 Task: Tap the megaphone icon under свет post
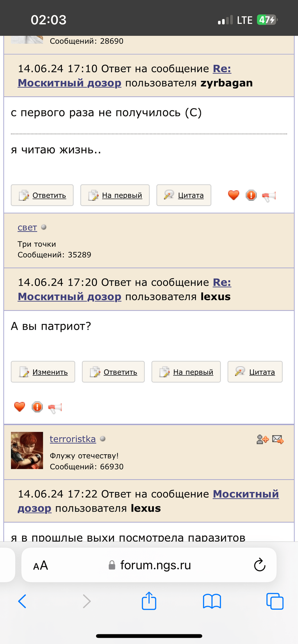(55, 408)
